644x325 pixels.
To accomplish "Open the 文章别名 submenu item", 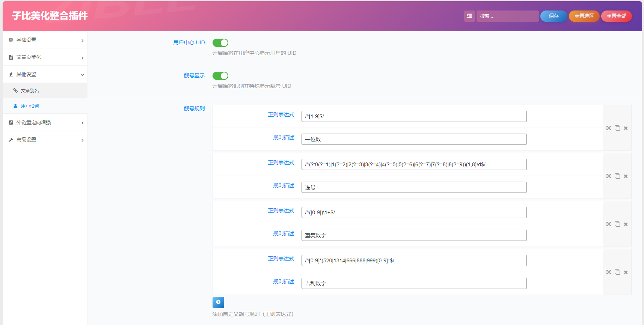I will coord(30,90).
